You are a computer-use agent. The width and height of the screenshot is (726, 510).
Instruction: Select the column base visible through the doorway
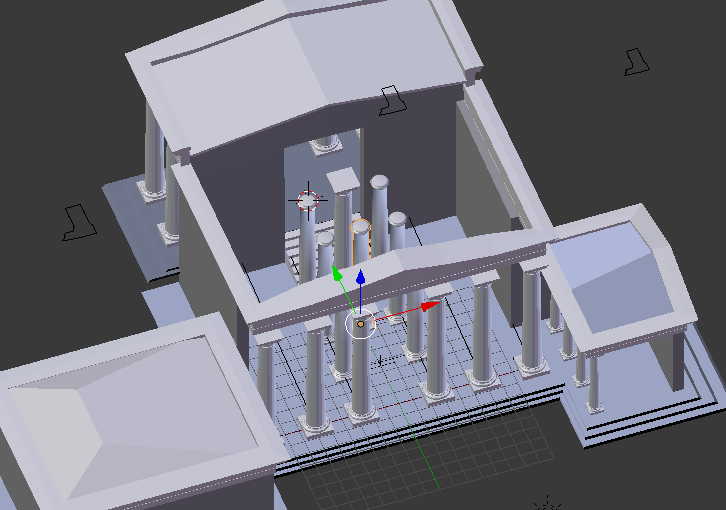pos(326,145)
